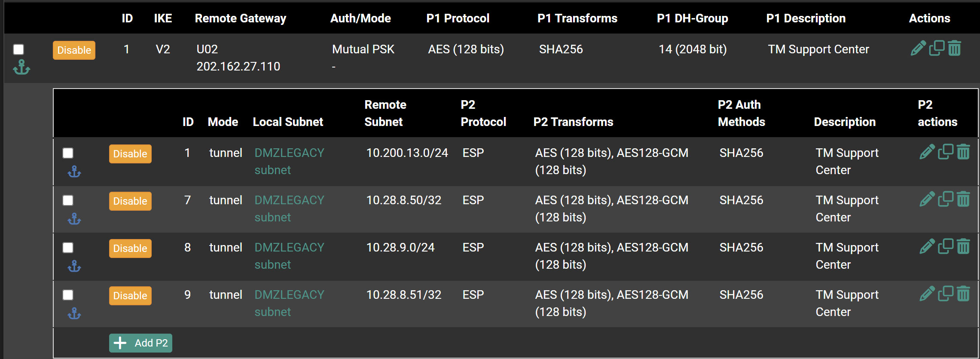Edit P2 entry with remote subnet 10.28.8.51/32
This screenshot has width=980, height=359.
[x=927, y=294]
